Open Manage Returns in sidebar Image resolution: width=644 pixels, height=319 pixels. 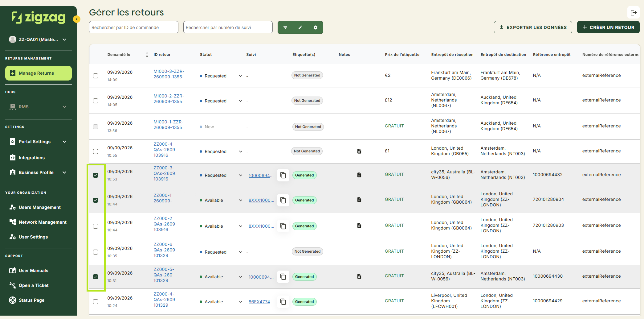point(39,73)
